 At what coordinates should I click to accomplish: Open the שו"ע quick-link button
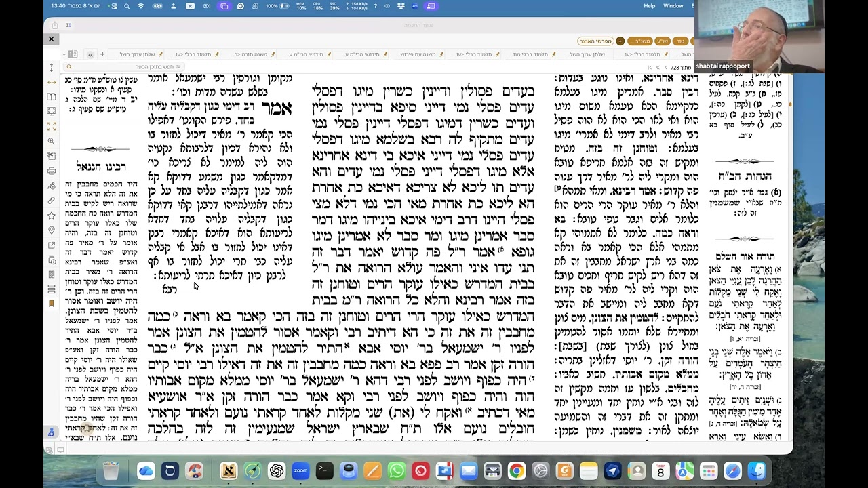coord(663,41)
